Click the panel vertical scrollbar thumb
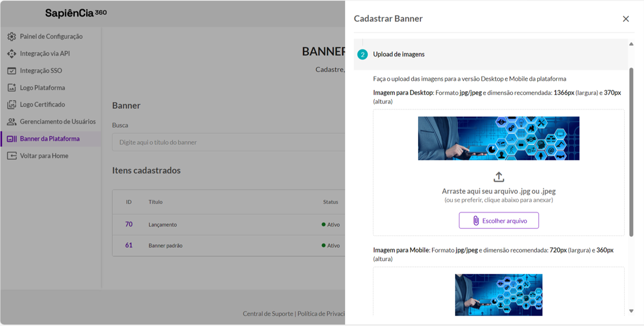 point(631,152)
